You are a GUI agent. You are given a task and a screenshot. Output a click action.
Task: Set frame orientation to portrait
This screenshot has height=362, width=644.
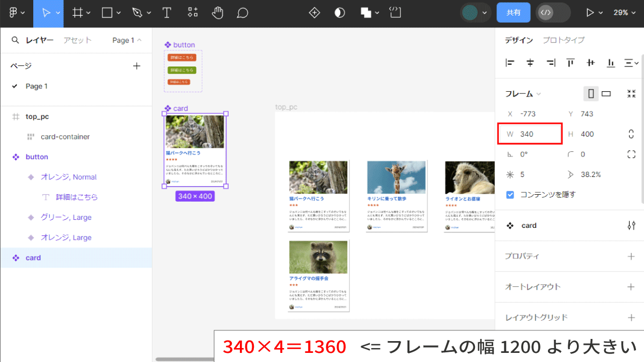coord(591,94)
